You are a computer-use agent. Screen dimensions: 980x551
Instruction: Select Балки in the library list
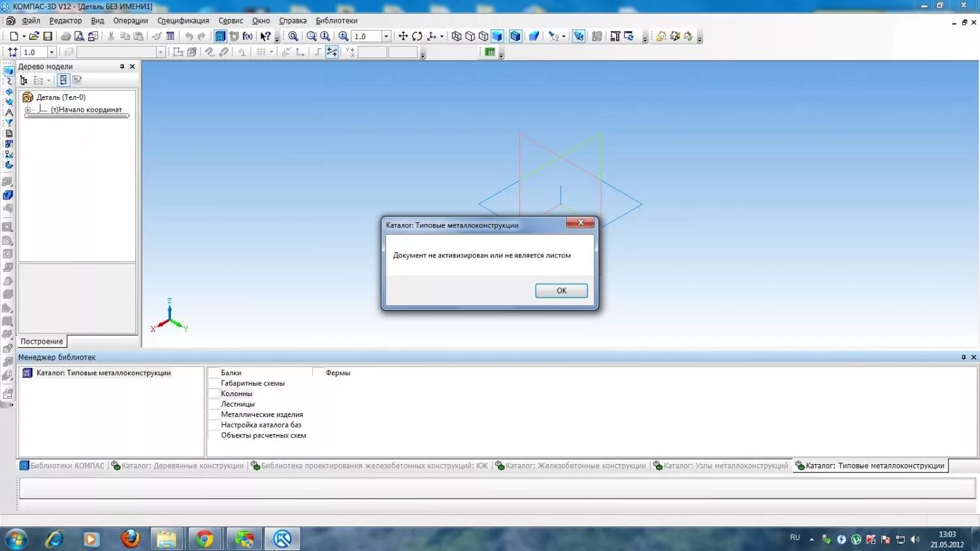pos(231,373)
